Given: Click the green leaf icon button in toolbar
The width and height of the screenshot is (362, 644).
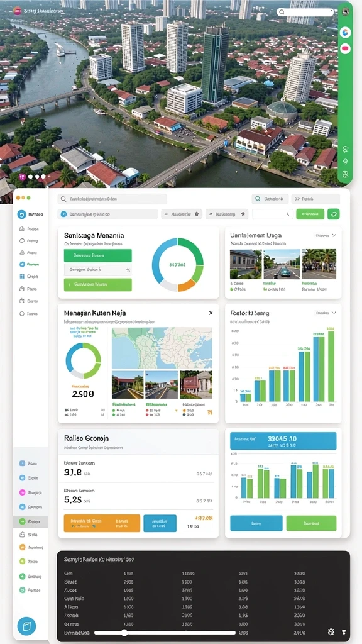Looking at the screenshot, I should click(x=334, y=214).
